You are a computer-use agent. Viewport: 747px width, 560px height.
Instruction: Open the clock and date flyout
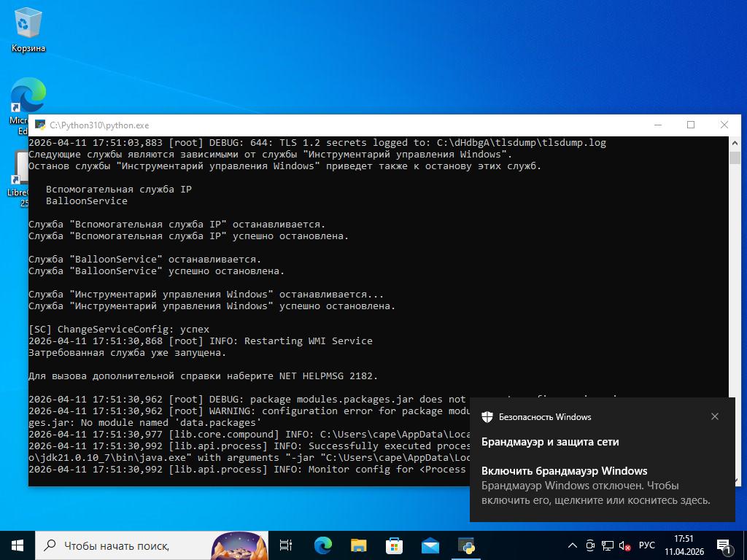click(x=684, y=545)
